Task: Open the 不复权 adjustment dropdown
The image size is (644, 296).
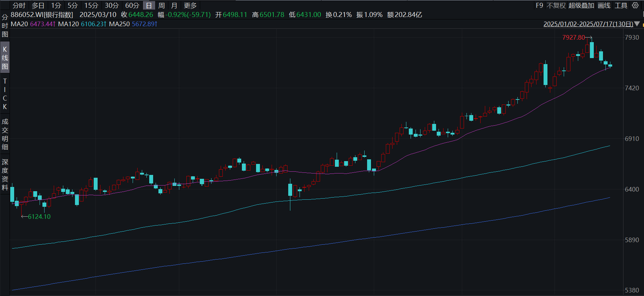Action: click(556, 5)
